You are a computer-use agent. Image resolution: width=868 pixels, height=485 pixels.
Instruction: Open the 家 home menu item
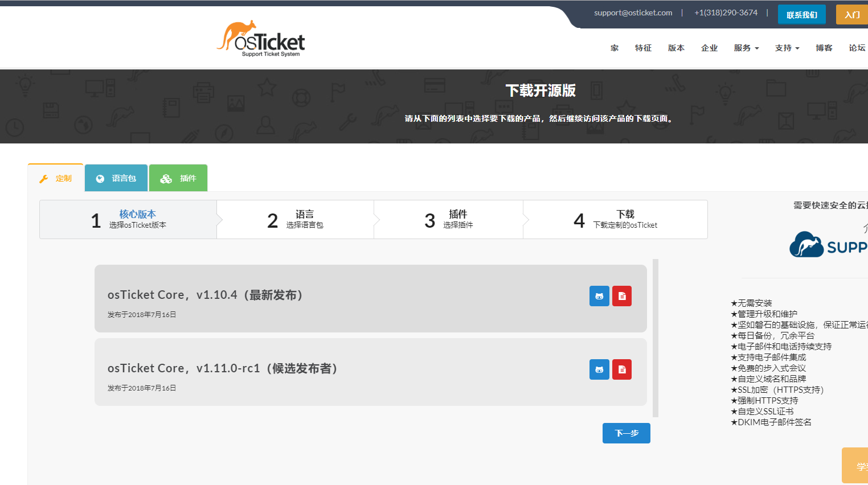tap(614, 48)
